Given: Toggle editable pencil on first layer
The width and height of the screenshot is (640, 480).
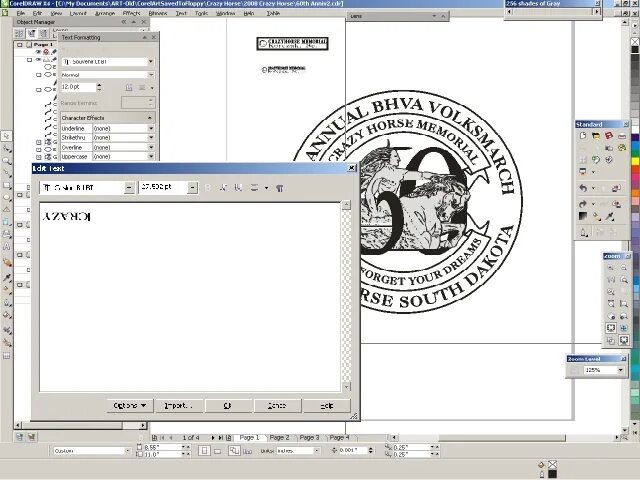Looking at the screenshot, I should click(x=53, y=52).
